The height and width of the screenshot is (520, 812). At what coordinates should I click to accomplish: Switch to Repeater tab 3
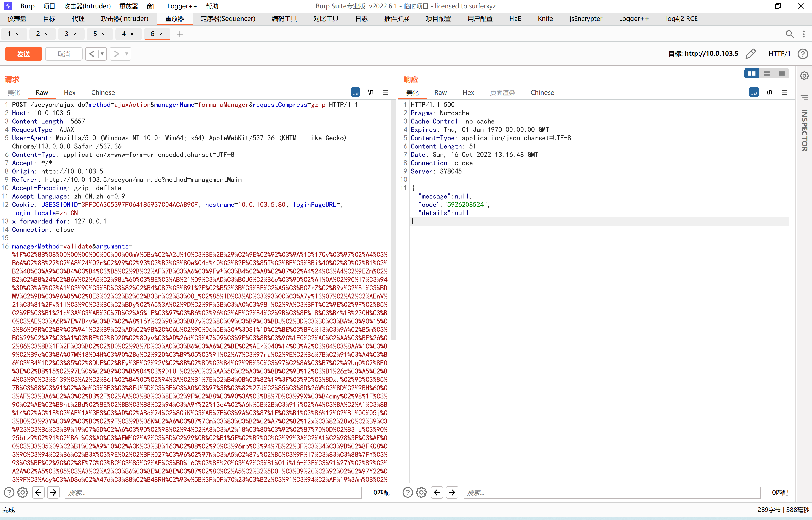point(67,34)
